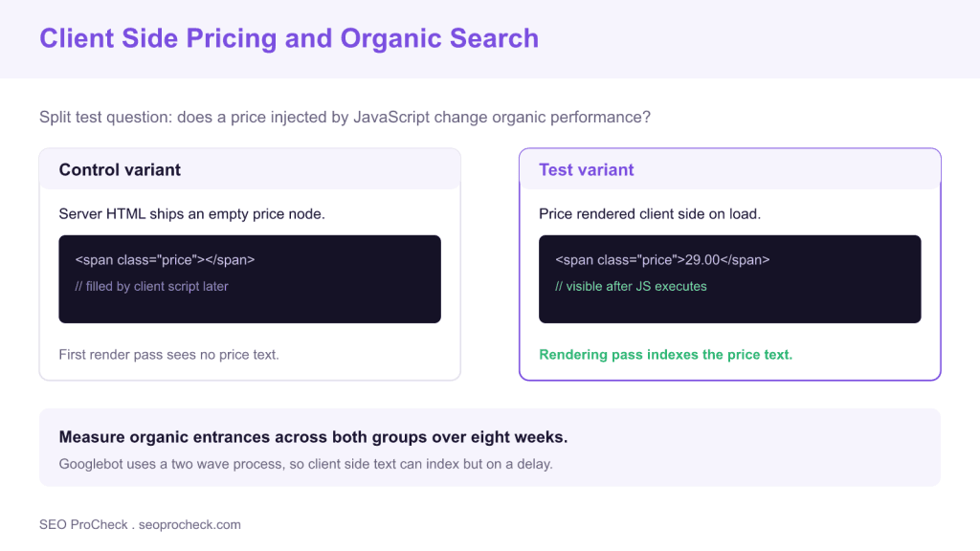
Task: Click the gray-bordered Control variant card
Action: pyautogui.click(x=250, y=264)
